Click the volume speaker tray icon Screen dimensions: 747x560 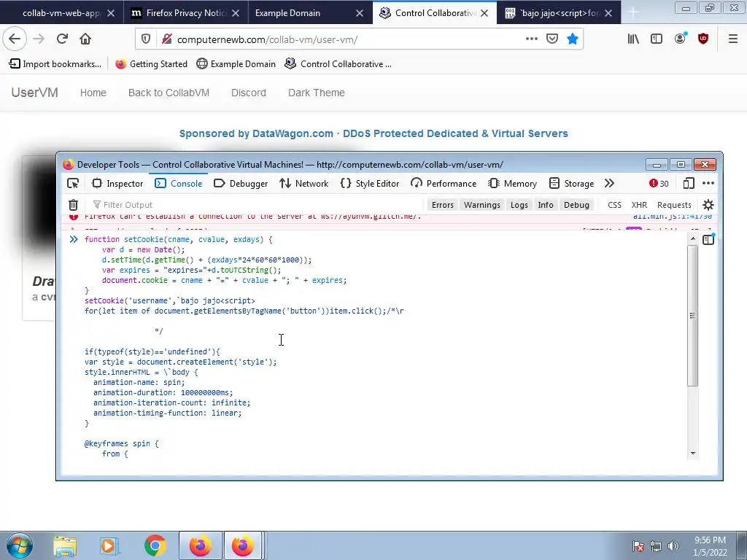(673, 546)
